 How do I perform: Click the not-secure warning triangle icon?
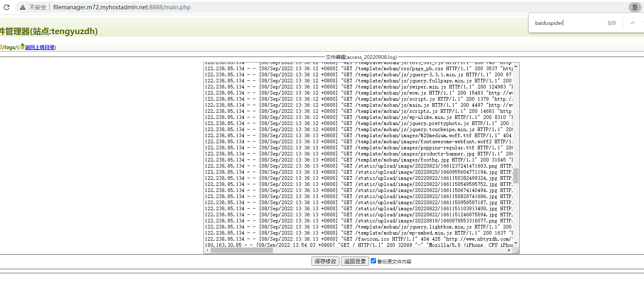pos(23,7)
